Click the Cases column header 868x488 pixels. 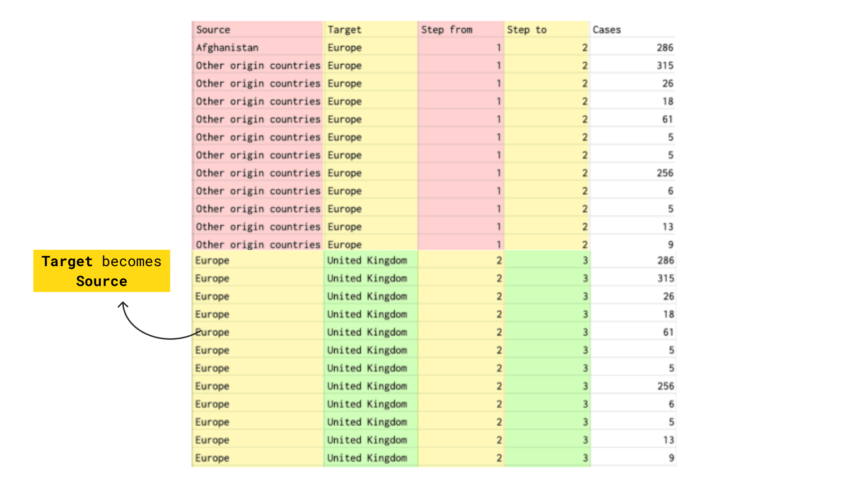tap(607, 30)
